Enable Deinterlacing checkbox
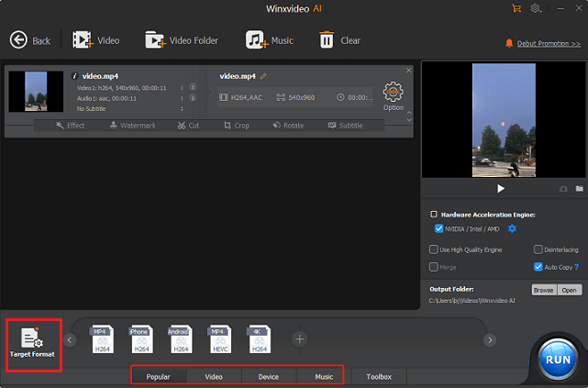The height and width of the screenshot is (388, 588). pyautogui.click(x=538, y=249)
